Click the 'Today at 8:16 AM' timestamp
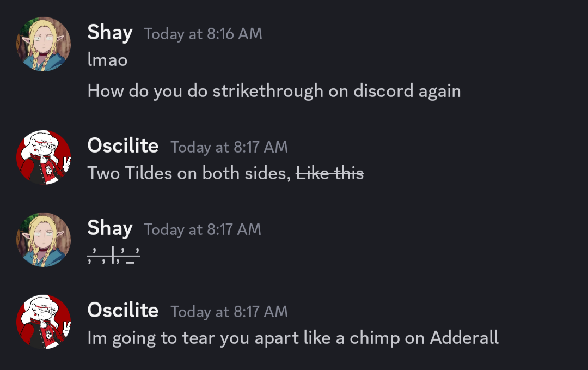 point(202,34)
